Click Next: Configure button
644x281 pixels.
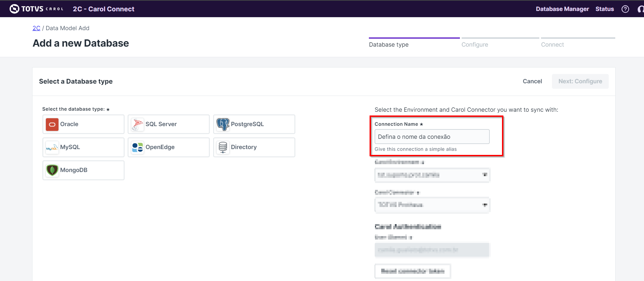(580, 81)
